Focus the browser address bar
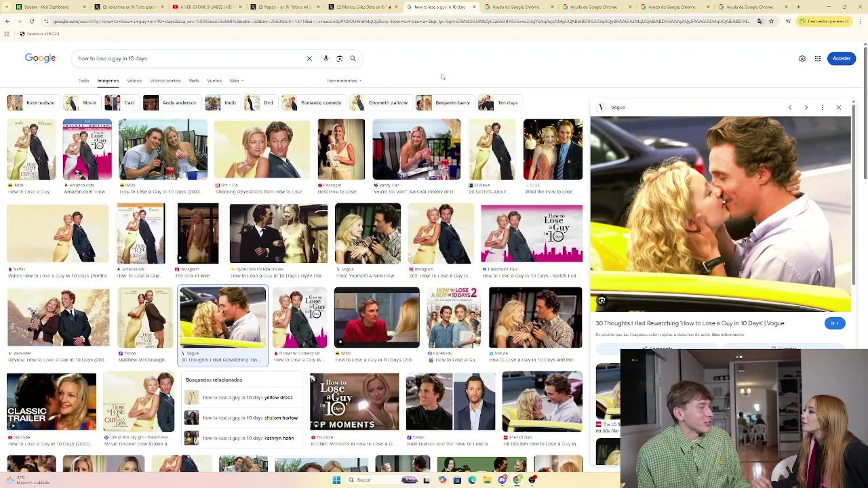 tap(400, 21)
